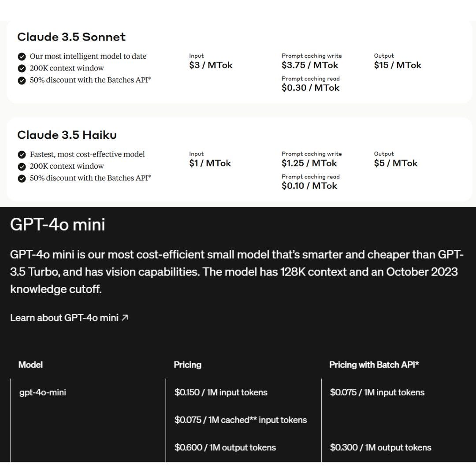Select the Claude 3.5 Haiku heading
Viewport: 476px width, 476px height.
67,135
